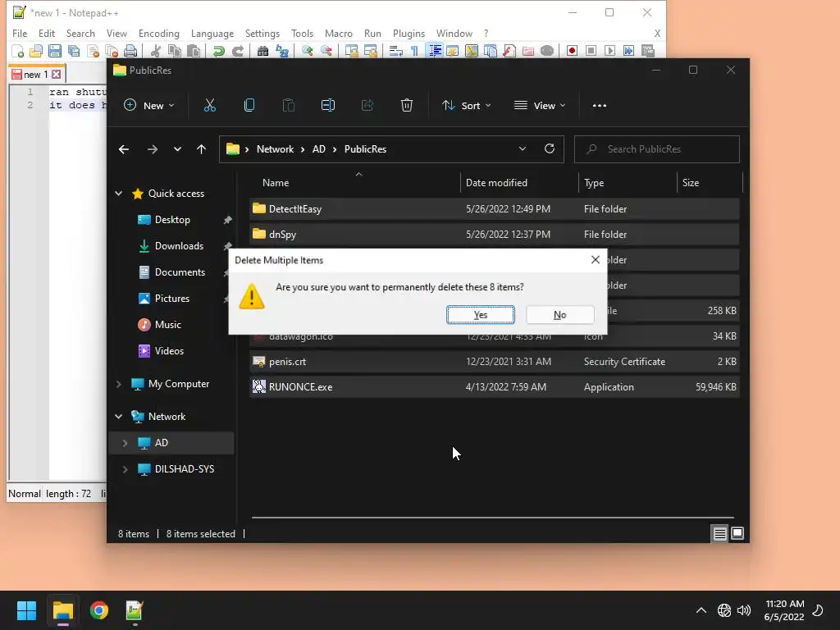840x630 pixels.
Task: Open the Encoding menu in Notepad++
Action: 158,33
